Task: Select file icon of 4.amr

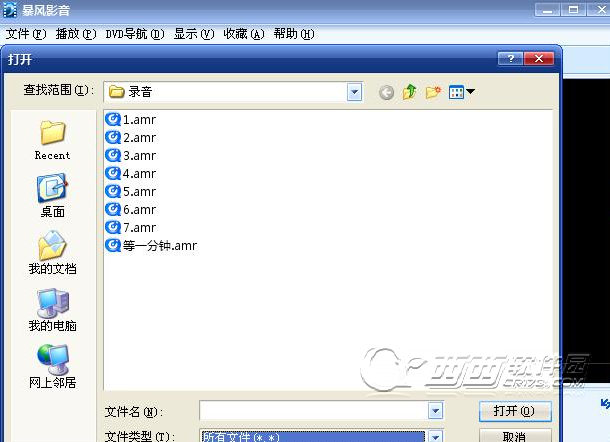Action: click(113, 173)
